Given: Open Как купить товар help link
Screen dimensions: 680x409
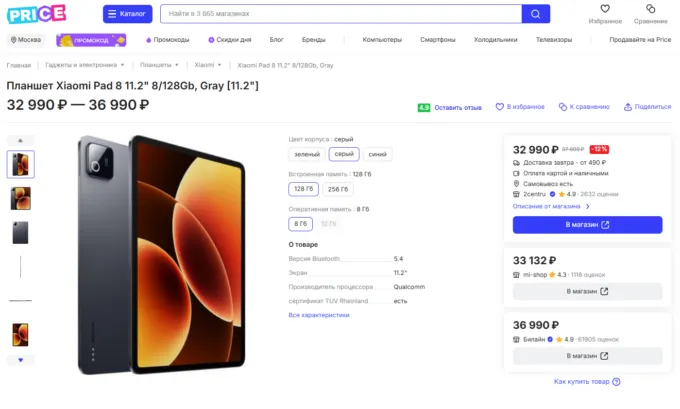Looking at the screenshot, I should [582, 382].
